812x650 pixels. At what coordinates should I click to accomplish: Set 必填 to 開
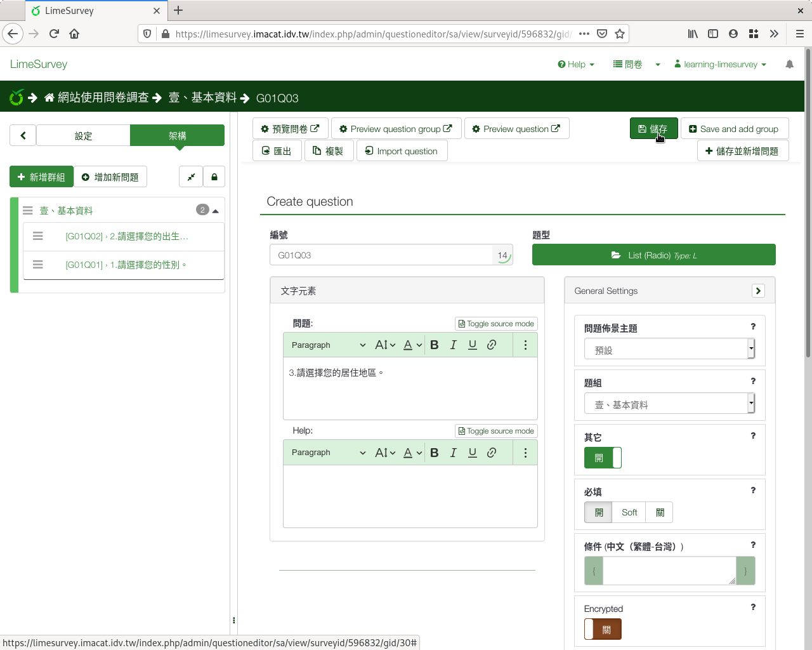click(x=598, y=512)
